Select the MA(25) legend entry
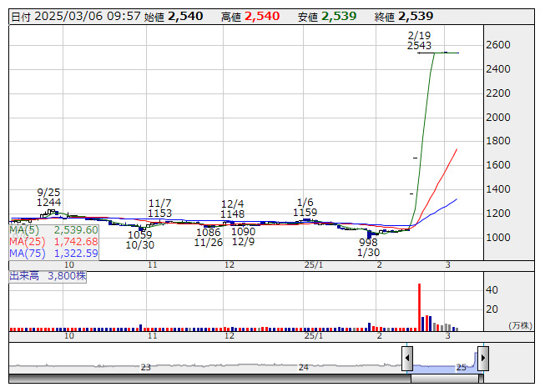Screen dimensions: 545x392 [53, 241]
